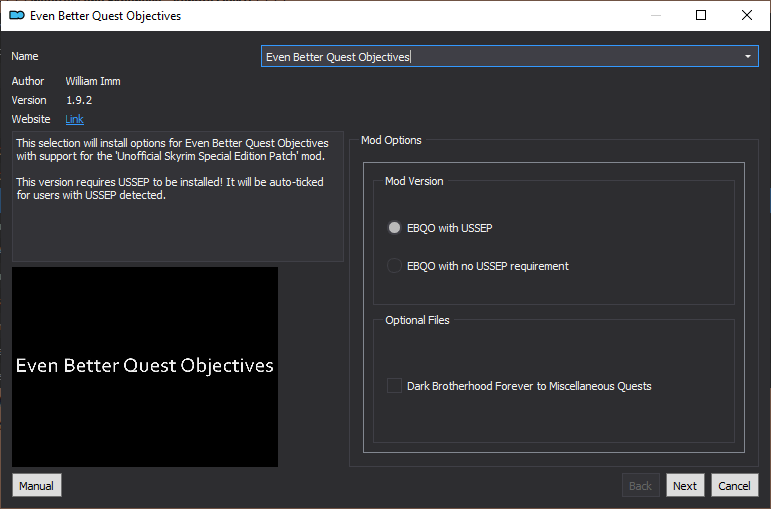Click the version value 1.9.2
This screenshot has height=509, width=771.
[79, 100]
